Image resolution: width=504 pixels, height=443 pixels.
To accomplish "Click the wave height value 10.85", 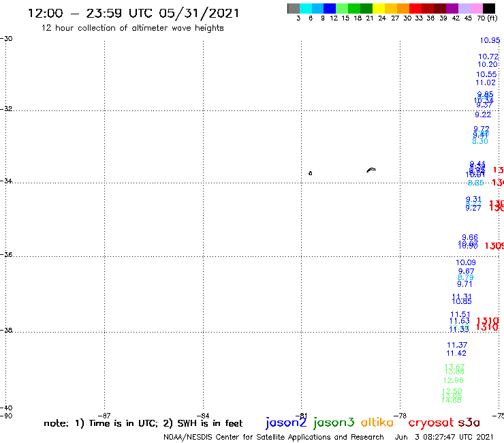I will [462, 301].
